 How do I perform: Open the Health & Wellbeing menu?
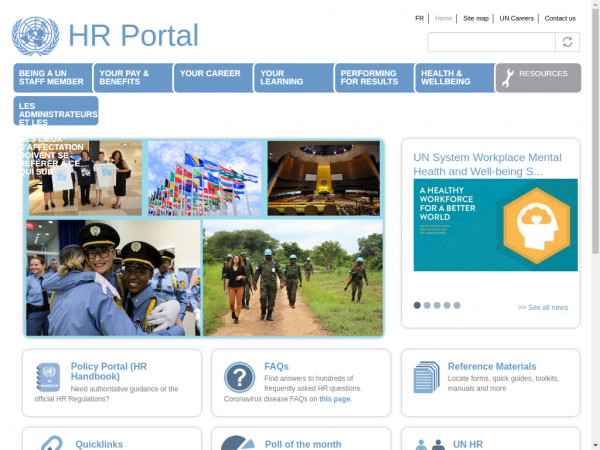point(455,78)
